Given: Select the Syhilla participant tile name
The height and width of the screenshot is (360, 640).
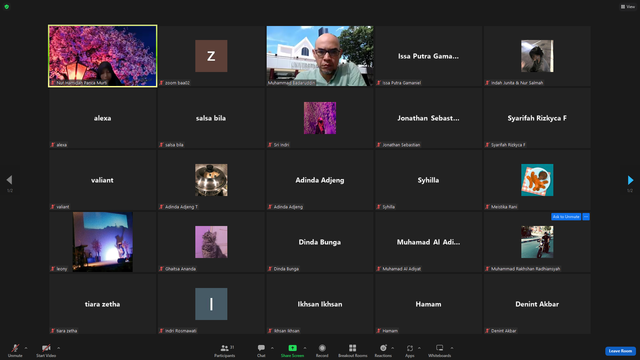Looking at the screenshot, I should pyautogui.click(x=428, y=180).
